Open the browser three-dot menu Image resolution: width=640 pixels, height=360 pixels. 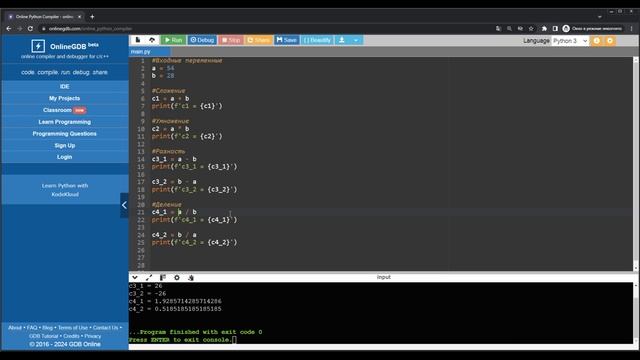point(631,29)
